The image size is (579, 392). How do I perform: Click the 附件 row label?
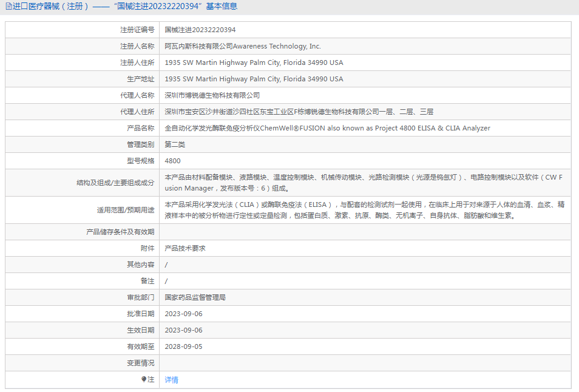tap(147, 248)
